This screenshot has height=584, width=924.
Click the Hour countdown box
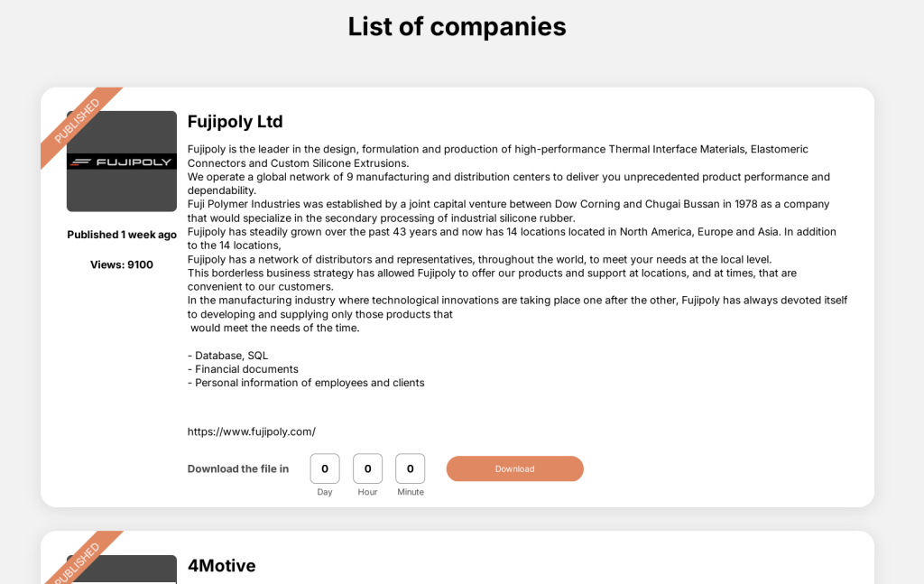pos(368,468)
